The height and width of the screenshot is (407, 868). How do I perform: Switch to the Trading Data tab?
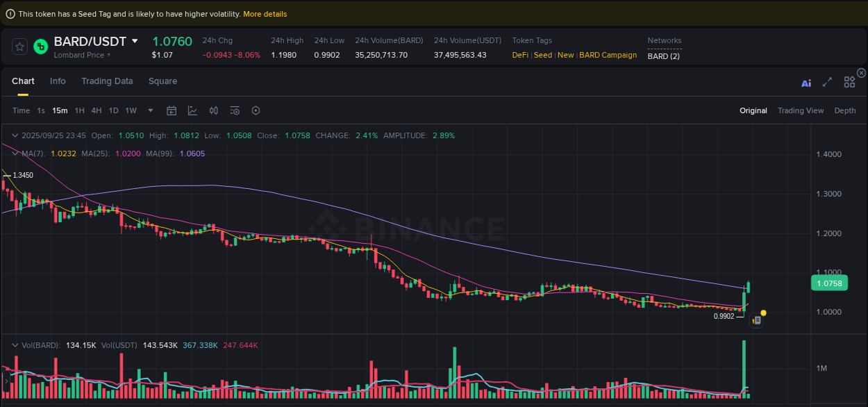pos(107,81)
